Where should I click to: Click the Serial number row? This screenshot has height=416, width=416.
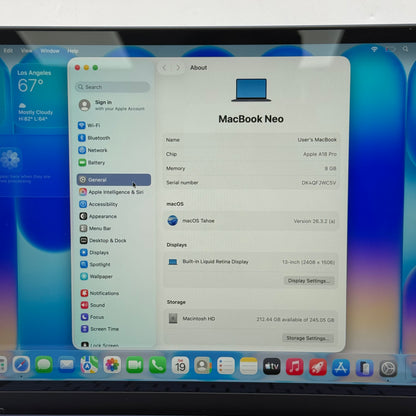tap(251, 183)
